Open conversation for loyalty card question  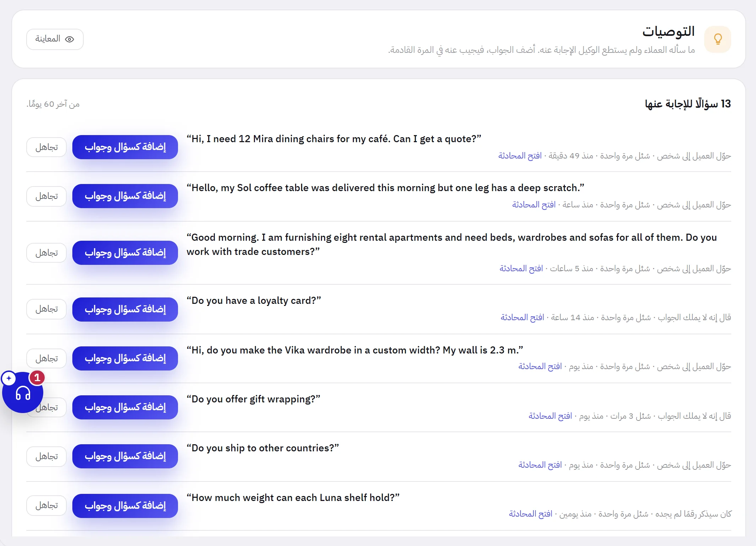pos(522,317)
